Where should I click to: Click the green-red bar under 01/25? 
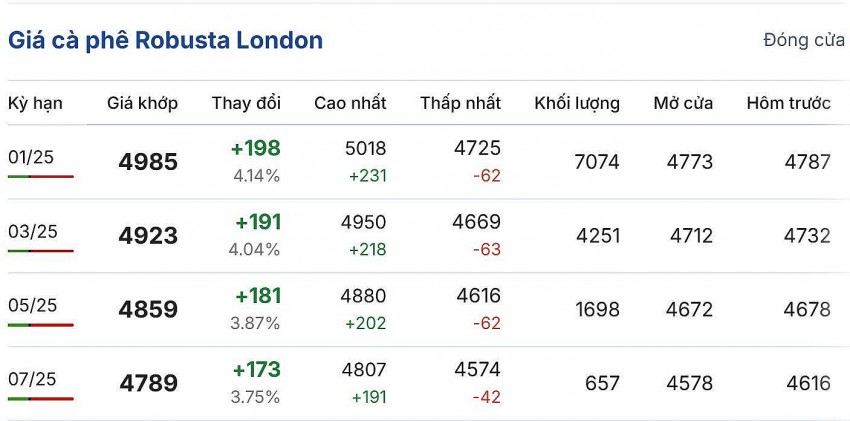(x=40, y=176)
